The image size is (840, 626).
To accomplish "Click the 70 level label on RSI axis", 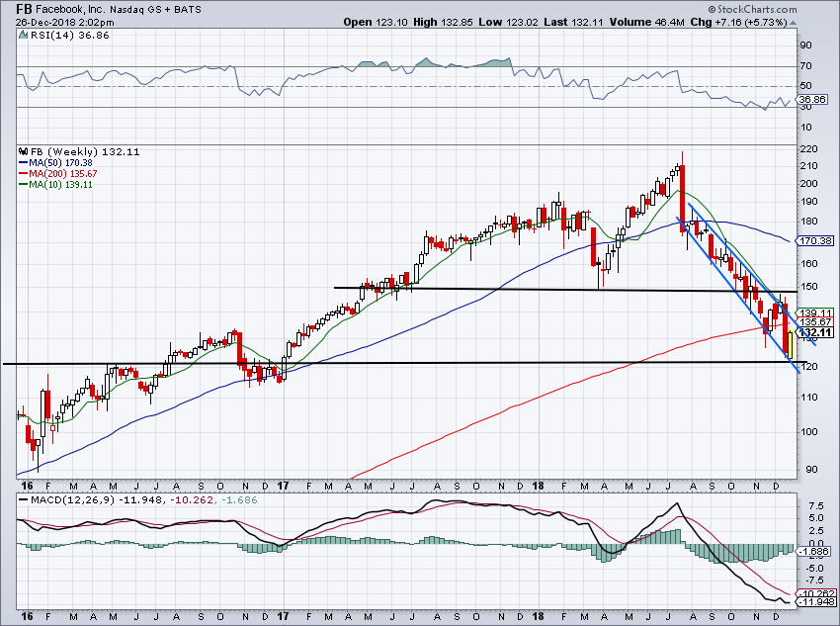I will [x=805, y=66].
